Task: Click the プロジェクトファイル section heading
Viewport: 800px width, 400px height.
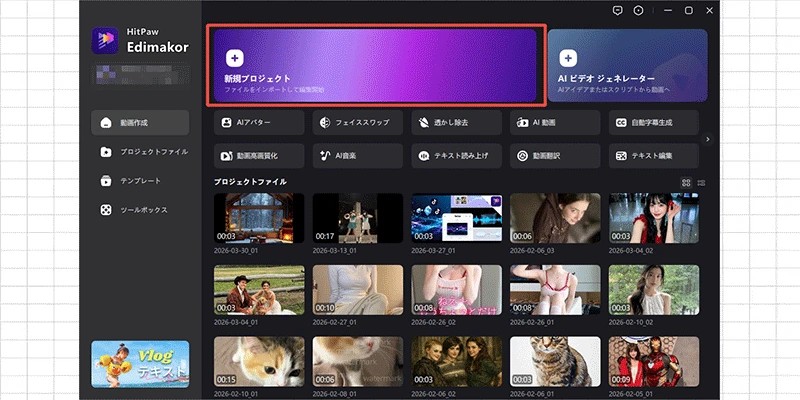Action: [250, 182]
